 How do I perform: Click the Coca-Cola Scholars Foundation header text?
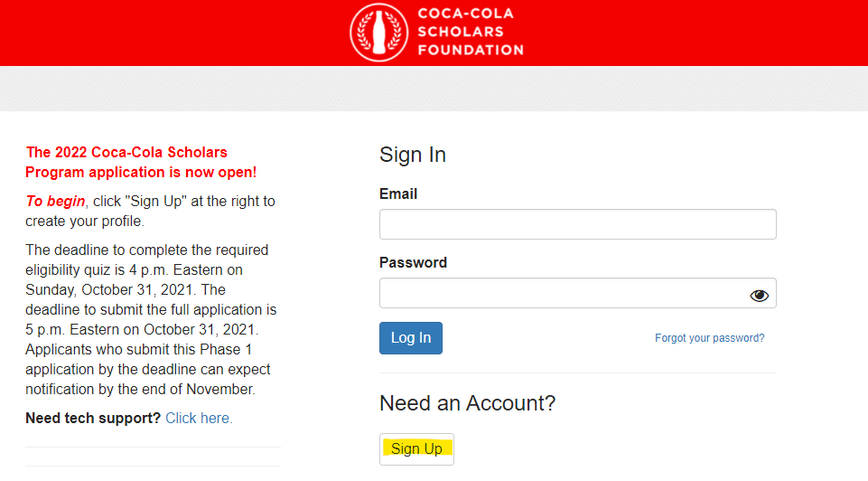pyautogui.click(x=471, y=32)
